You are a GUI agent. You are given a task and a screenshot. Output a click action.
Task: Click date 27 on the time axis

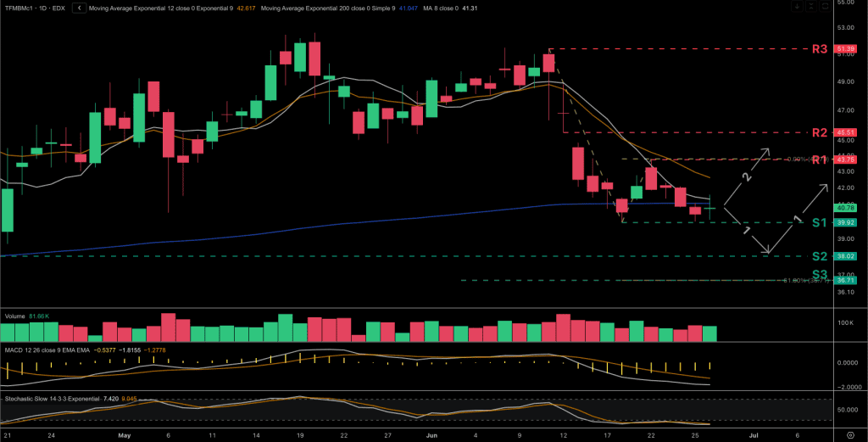pyautogui.click(x=388, y=435)
